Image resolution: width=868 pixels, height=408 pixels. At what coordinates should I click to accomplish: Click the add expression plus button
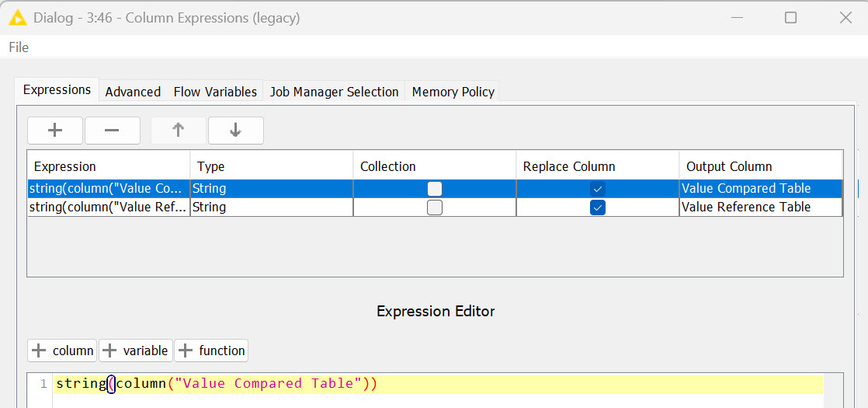[x=54, y=131]
